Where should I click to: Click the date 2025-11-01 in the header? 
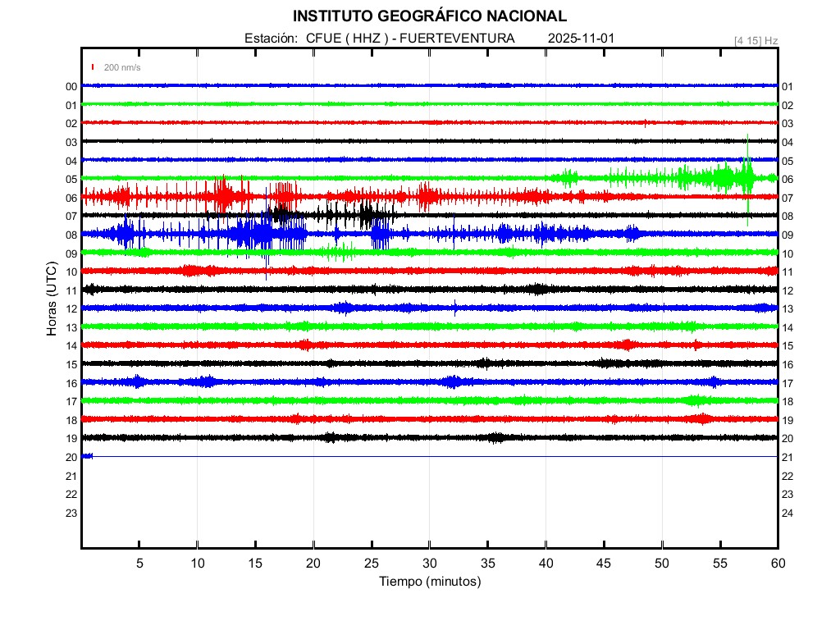(x=581, y=39)
